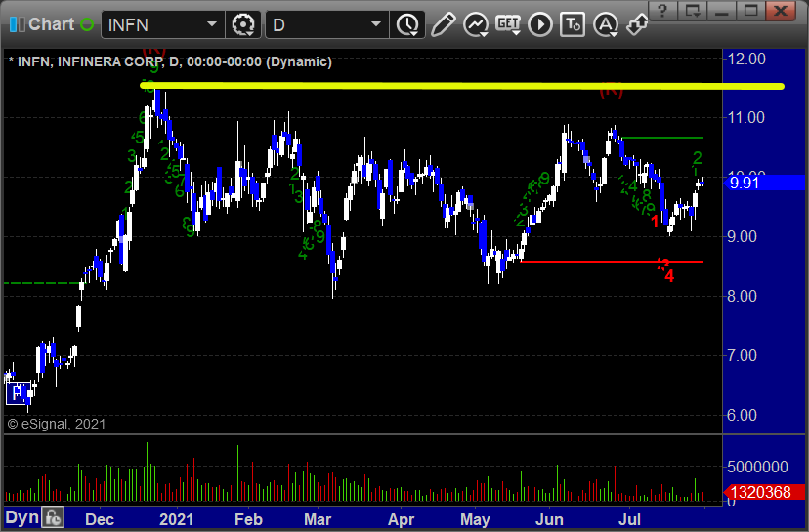Close the chart window
Viewport: 809px width, 532px height.
(781, 11)
